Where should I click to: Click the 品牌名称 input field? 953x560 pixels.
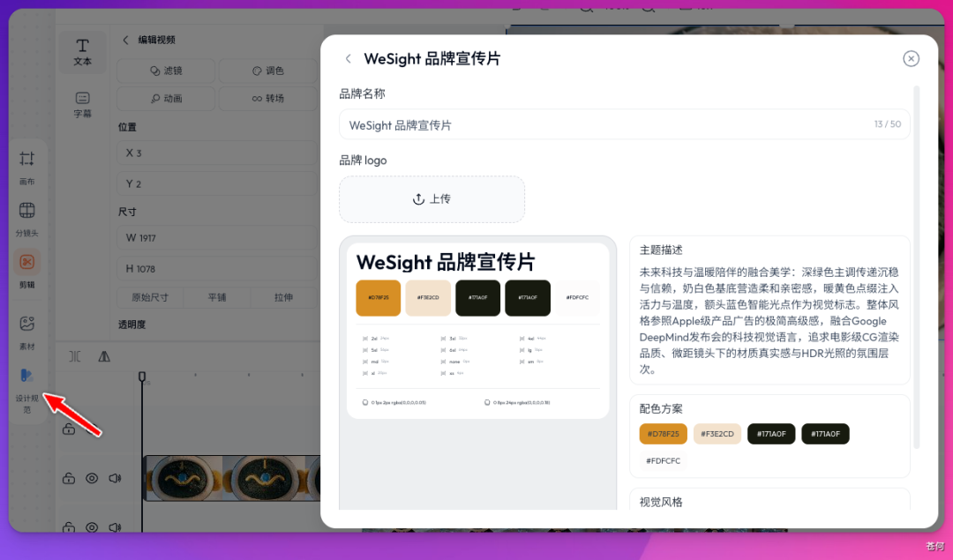click(x=624, y=124)
